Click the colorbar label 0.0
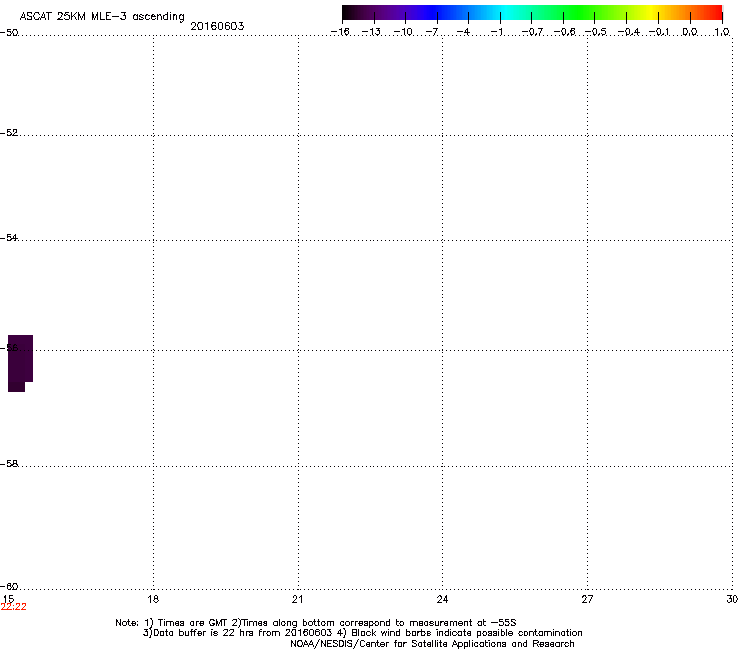The height and width of the screenshot is (650, 740). 690,32
